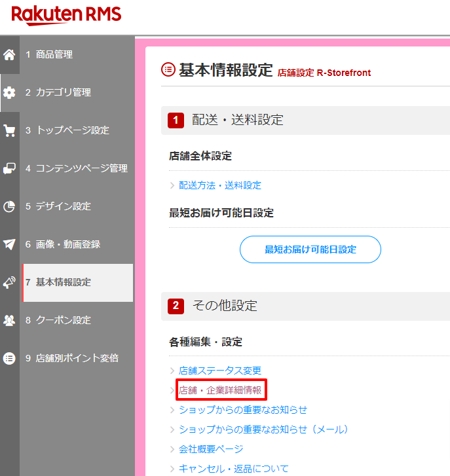
Task: Open ショップからの重要なお知らせ（メール） link
Action: [x=263, y=430]
